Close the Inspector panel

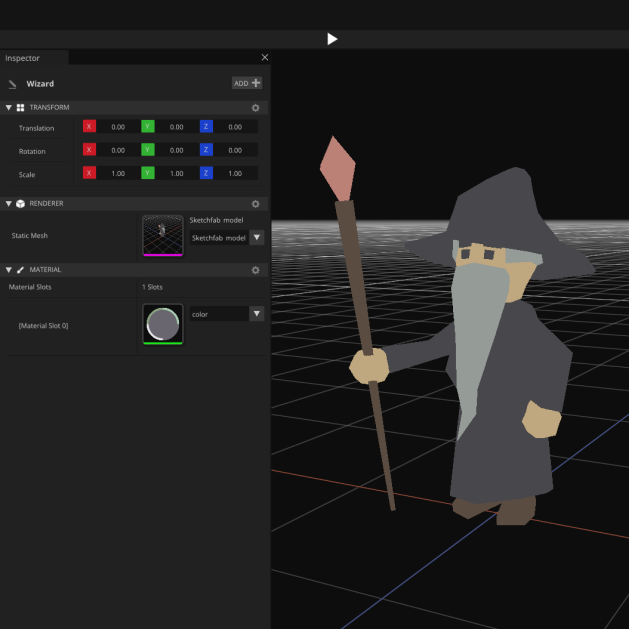tap(264, 58)
